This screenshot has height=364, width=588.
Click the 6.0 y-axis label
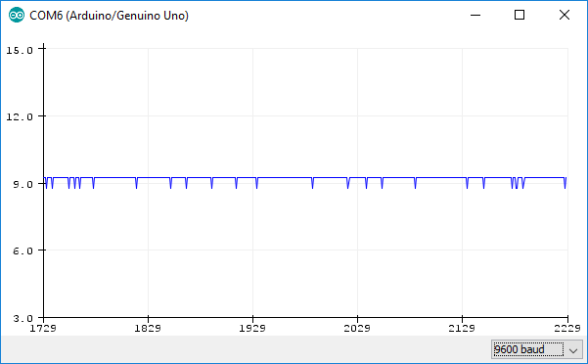23,250
